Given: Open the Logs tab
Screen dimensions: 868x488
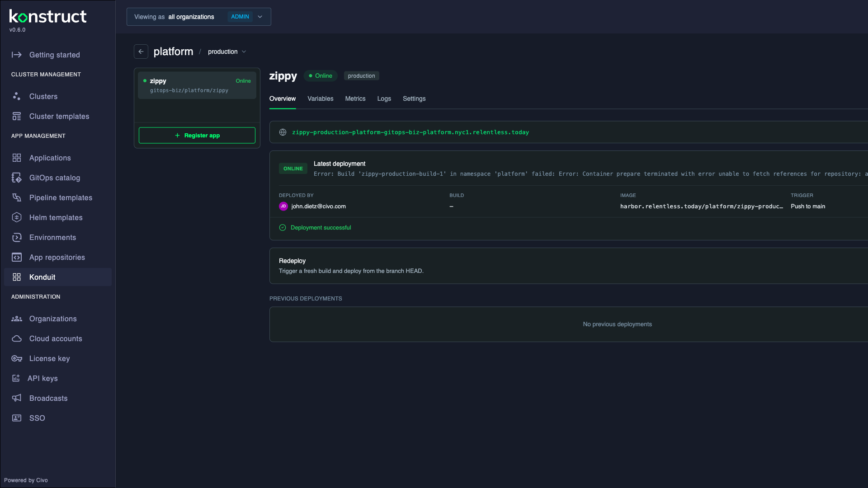Looking at the screenshot, I should pos(384,99).
